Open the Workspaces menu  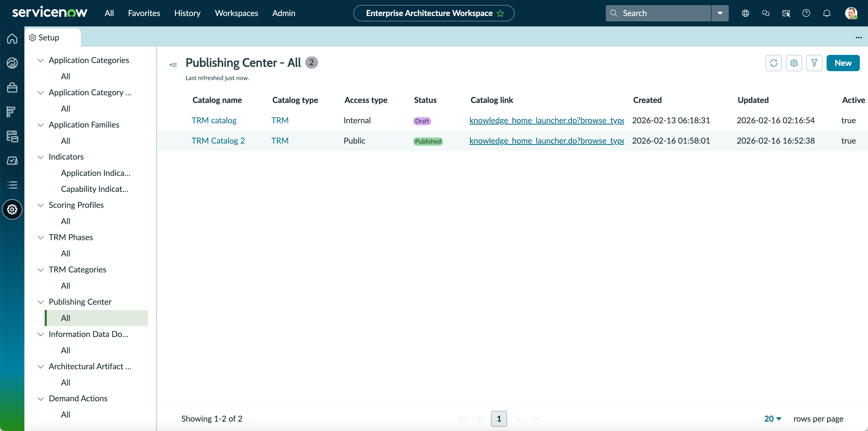(237, 13)
